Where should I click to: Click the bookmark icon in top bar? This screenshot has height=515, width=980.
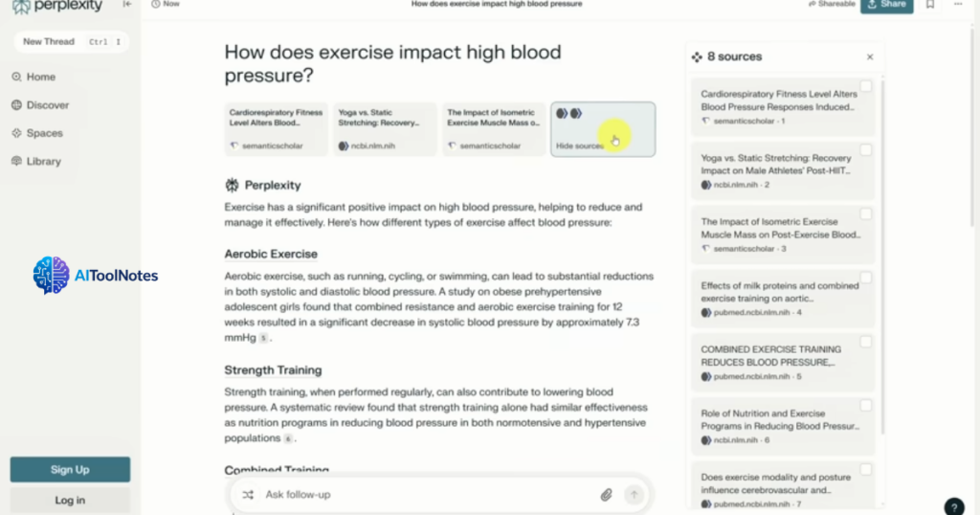[x=929, y=5]
